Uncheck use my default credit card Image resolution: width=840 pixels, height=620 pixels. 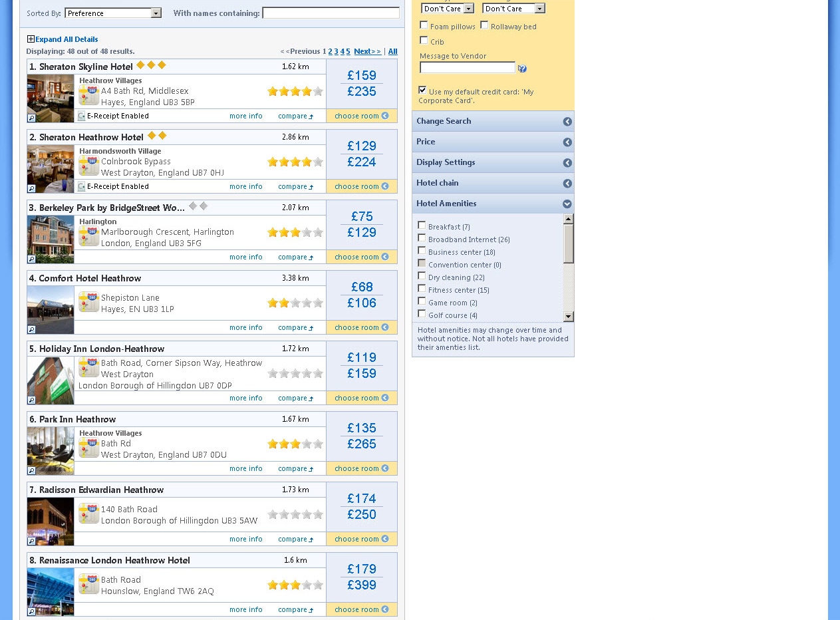coord(422,90)
